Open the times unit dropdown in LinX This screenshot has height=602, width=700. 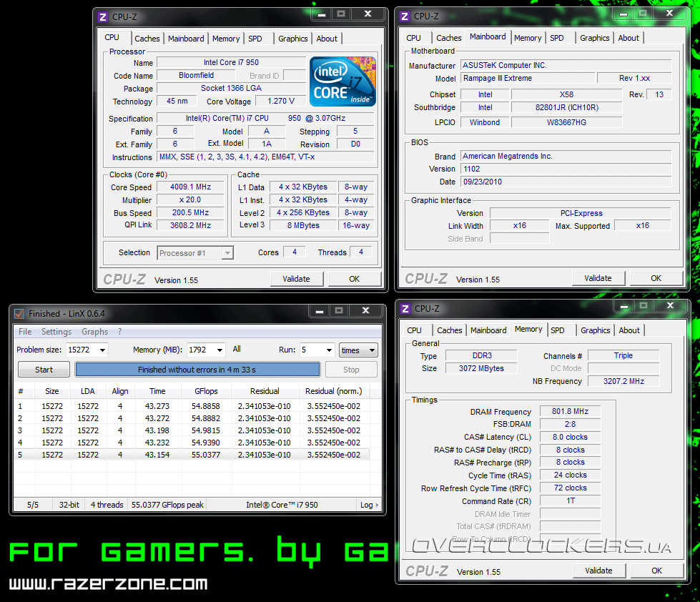click(x=358, y=350)
